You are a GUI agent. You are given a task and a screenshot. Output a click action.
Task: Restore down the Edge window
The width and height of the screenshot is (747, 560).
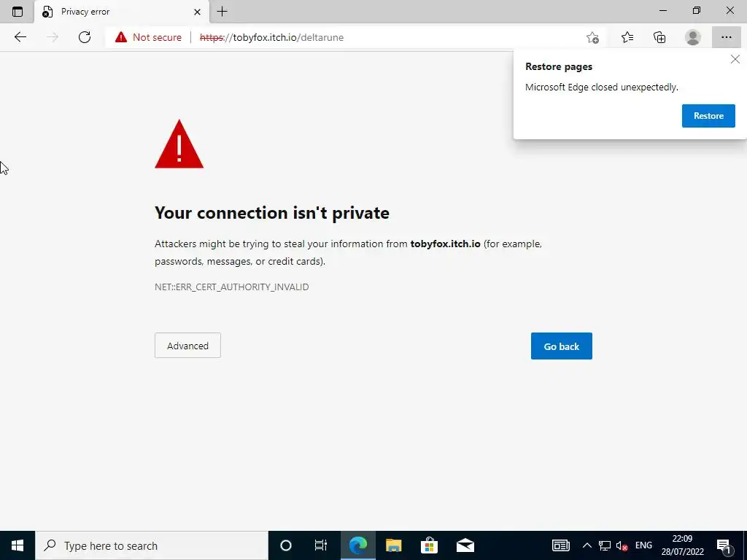coord(697,10)
